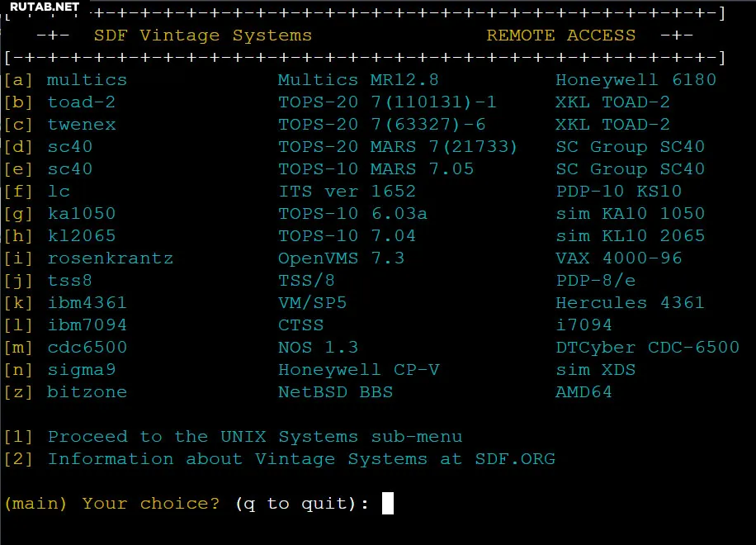Pick the twenex menu entry
This screenshot has width=756, height=545.
(x=81, y=125)
